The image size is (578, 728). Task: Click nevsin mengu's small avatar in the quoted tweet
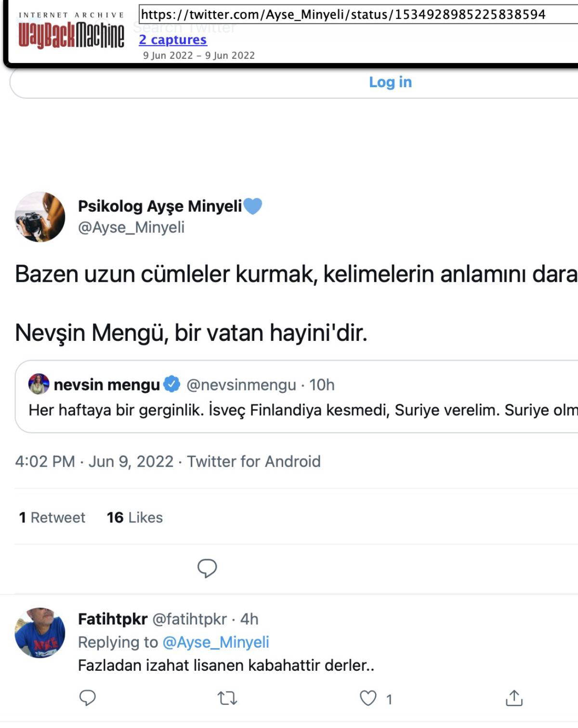[x=39, y=384]
